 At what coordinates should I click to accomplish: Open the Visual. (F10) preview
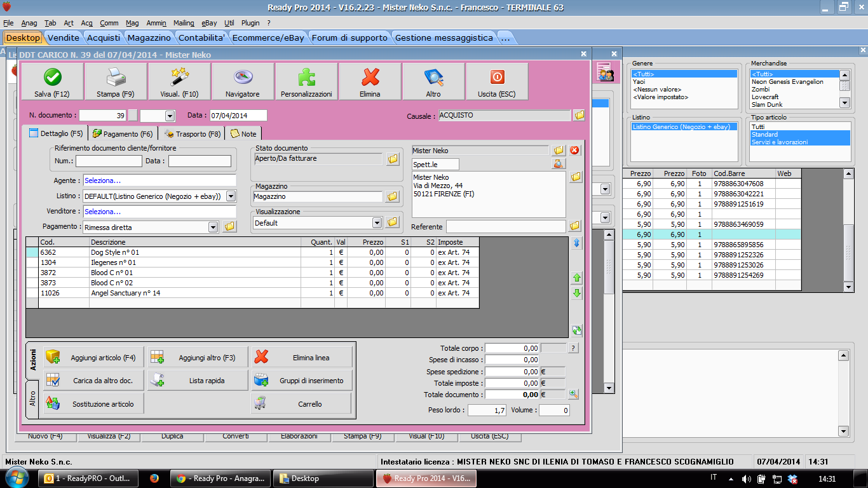(179, 81)
